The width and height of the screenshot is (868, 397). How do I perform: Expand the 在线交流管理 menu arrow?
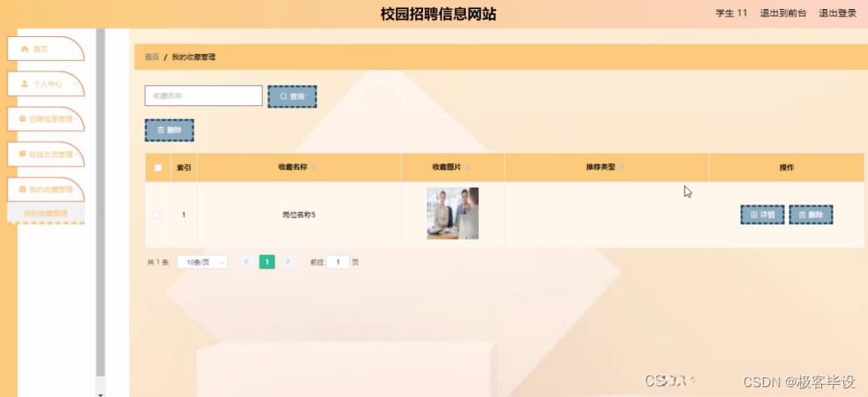click(x=76, y=153)
